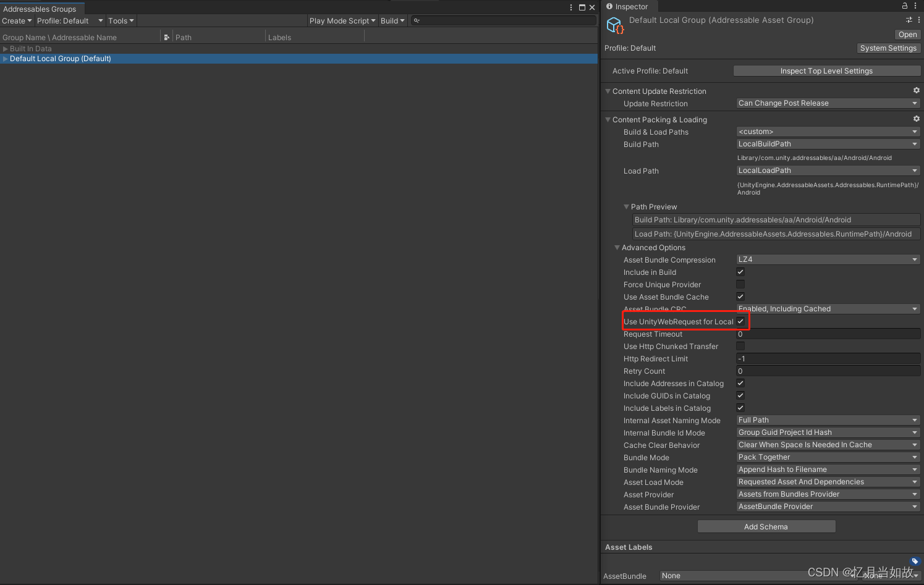Open Asset Provider dropdown

coord(828,494)
